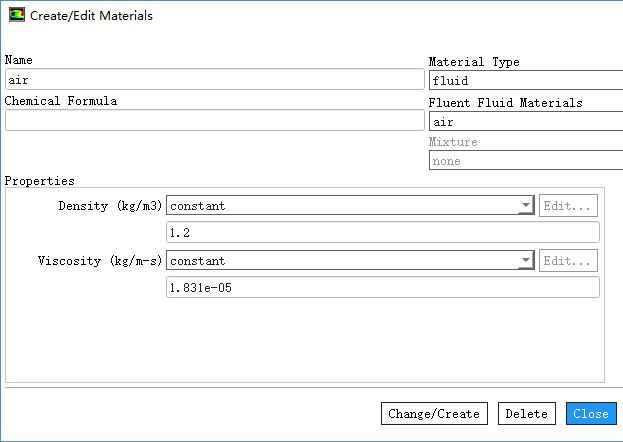
Task: Dismiss the dialog with the Close button
Action: click(x=591, y=414)
